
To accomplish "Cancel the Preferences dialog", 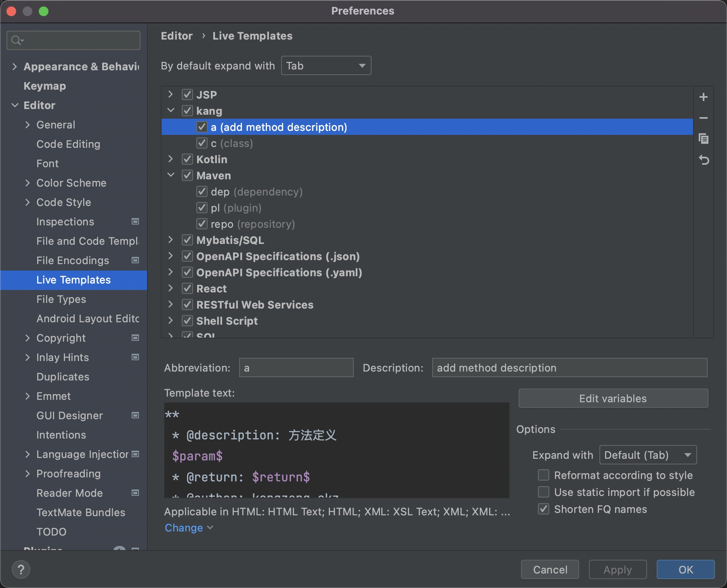I will (x=550, y=569).
